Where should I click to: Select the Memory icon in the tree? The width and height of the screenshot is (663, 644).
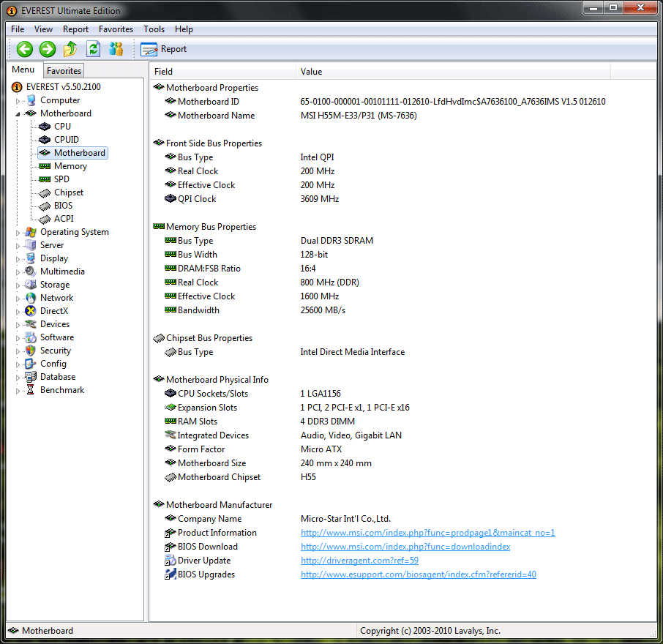click(45, 166)
